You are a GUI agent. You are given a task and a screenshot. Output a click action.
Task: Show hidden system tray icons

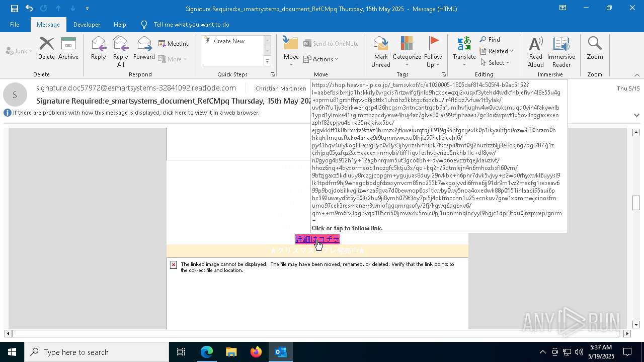542,352
